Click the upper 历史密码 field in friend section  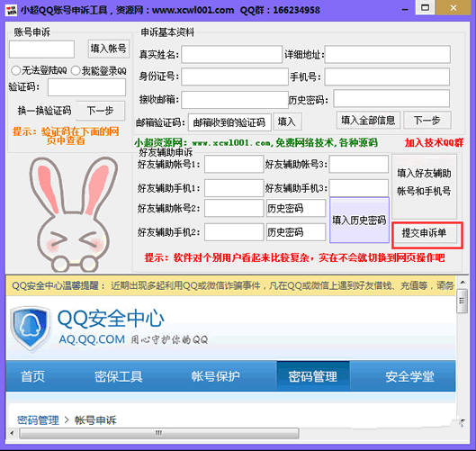pos(296,208)
